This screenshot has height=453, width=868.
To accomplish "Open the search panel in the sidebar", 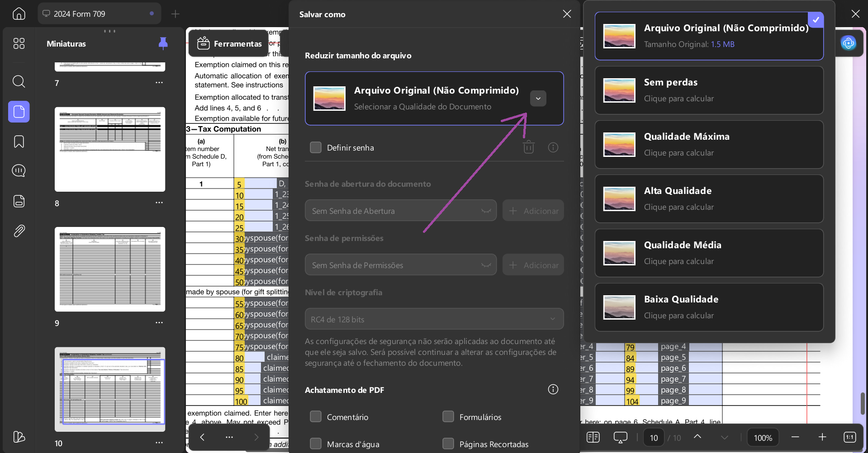I will click(19, 81).
